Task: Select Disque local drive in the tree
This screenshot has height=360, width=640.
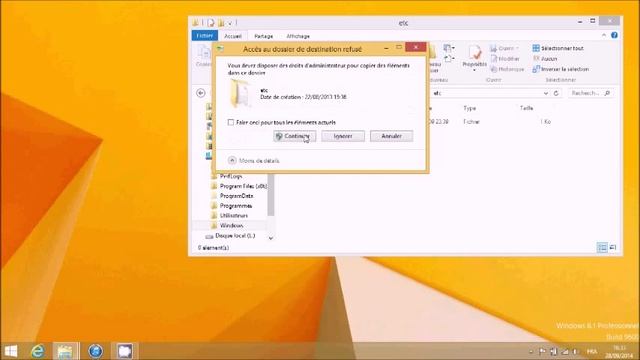Action: coord(235,236)
